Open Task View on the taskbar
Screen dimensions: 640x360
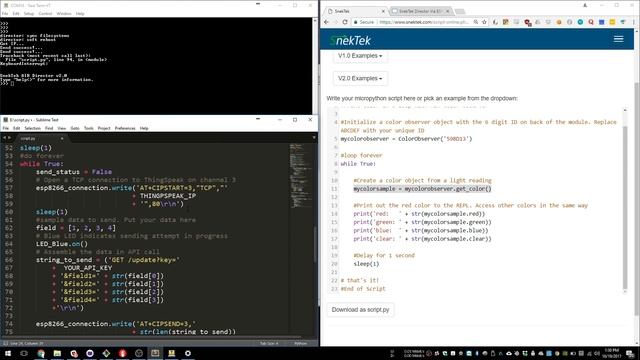coord(24,353)
